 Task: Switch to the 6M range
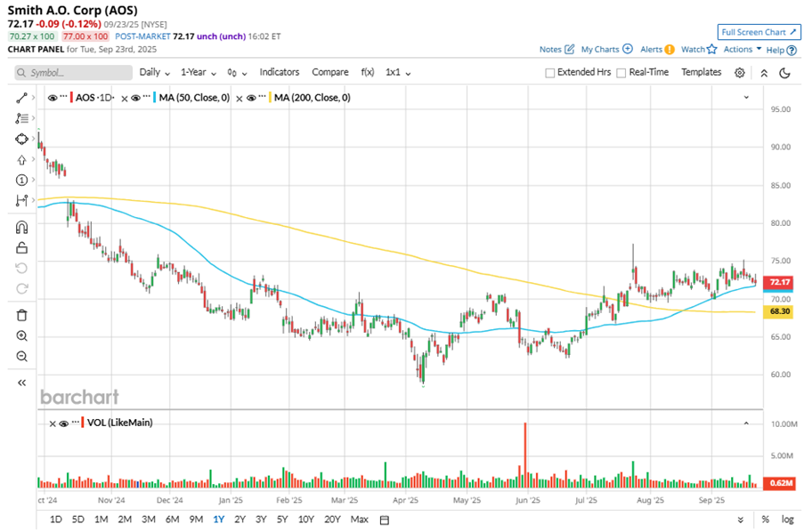click(x=173, y=520)
